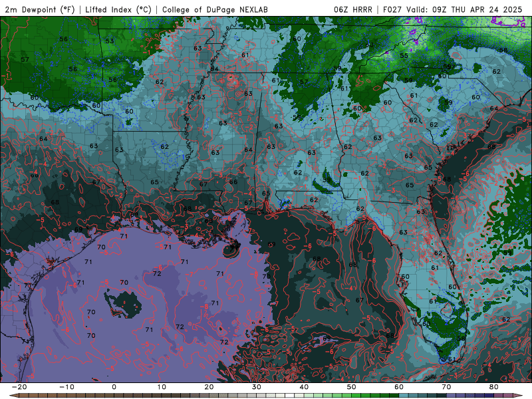The image size is (532, 399).
Task: Click the '53' dewpoint value on the map
Action: click(x=110, y=41)
